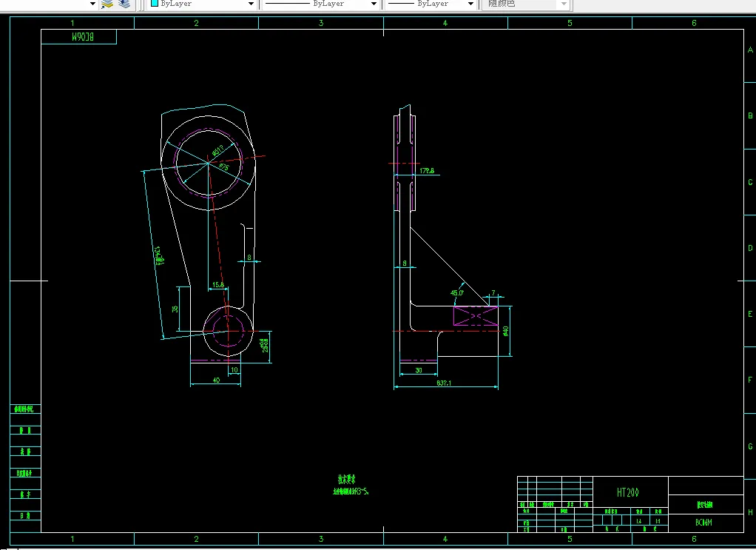Viewport: 756px width, 550px height.
Task: Open the ByLayer color control dropdown
Action: point(251,4)
